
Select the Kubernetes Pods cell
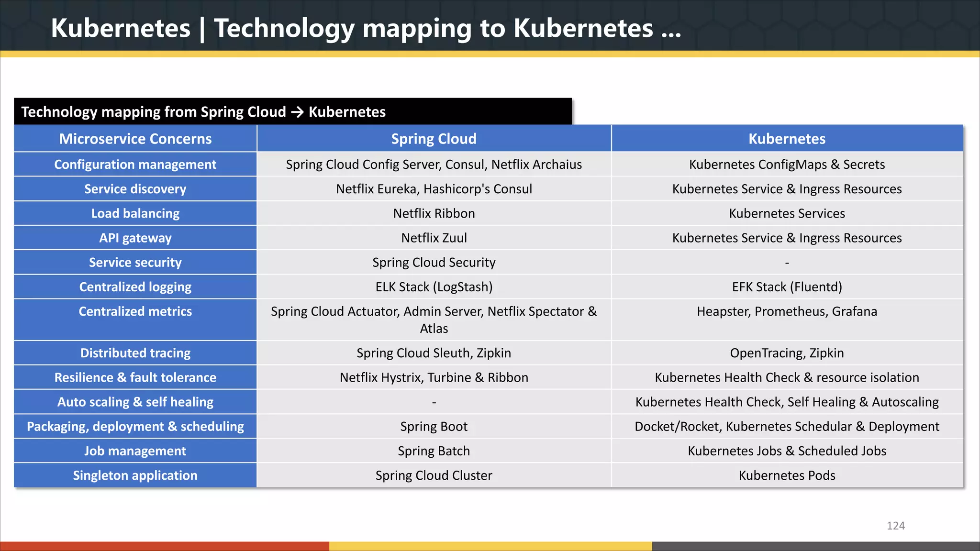tap(787, 475)
